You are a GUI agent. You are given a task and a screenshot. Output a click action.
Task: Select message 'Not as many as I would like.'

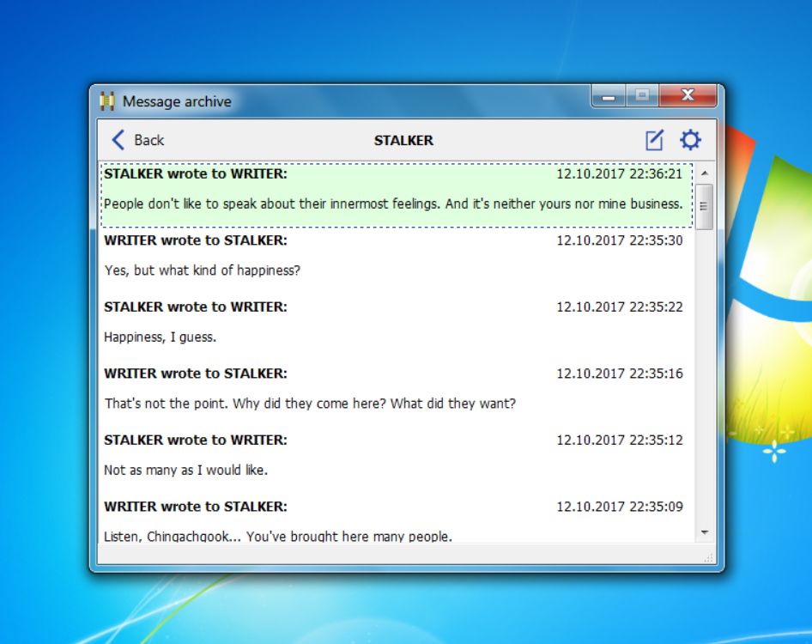click(186, 470)
